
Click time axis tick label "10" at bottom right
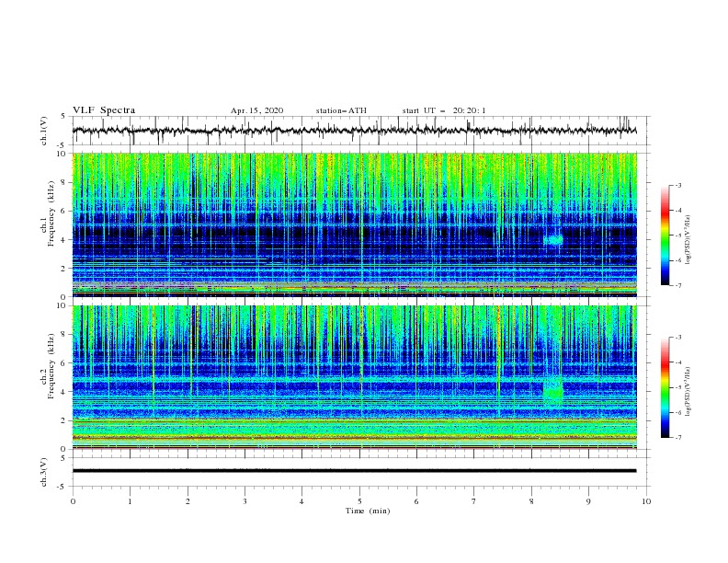click(x=646, y=501)
